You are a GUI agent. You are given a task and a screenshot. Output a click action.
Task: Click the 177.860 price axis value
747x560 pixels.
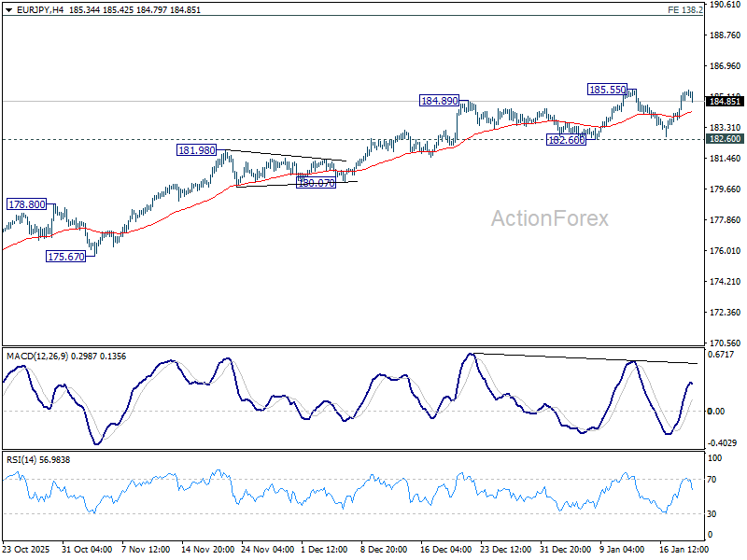726,220
